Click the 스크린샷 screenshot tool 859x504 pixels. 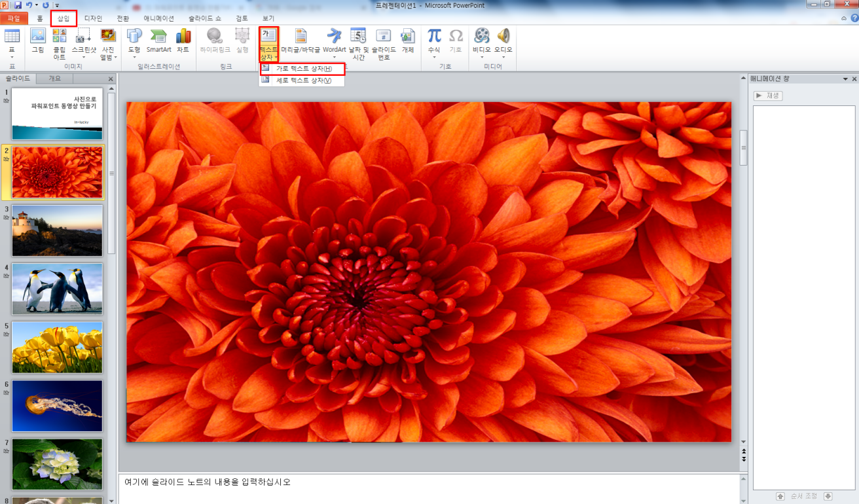pyautogui.click(x=84, y=36)
